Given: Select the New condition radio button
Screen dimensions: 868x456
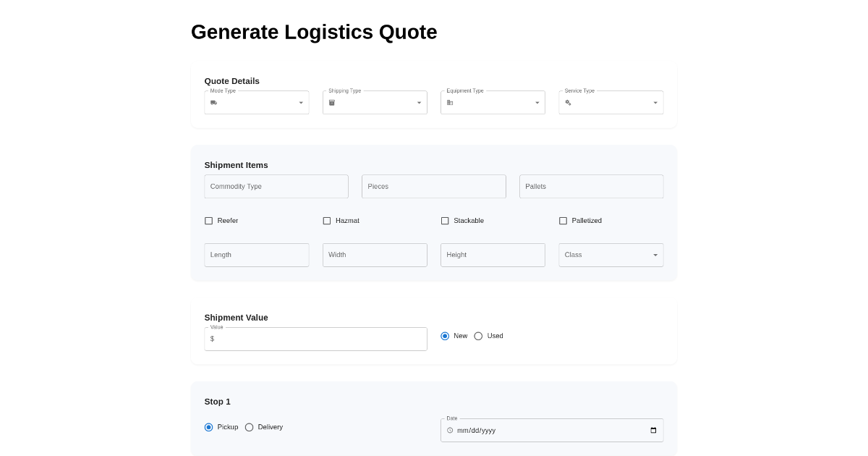Looking at the screenshot, I should pos(445,336).
